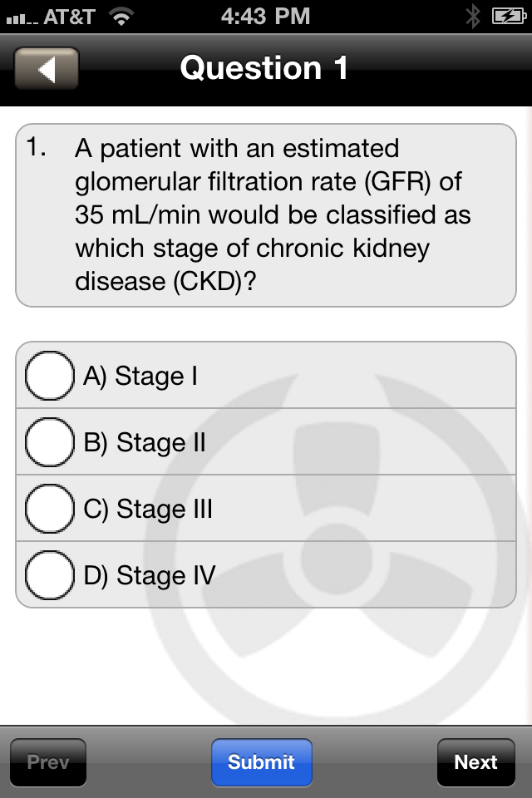Tap the back arrow button
Image resolution: width=532 pixels, height=798 pixels.
[x=47, y=69]
